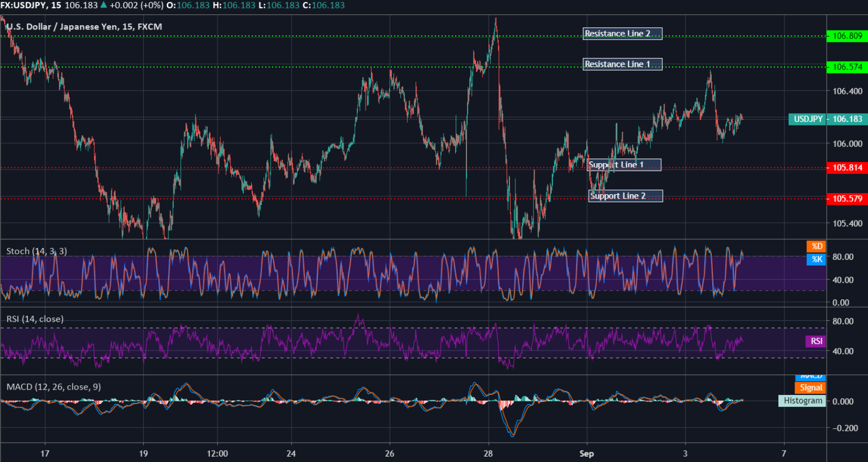Click the FX:USDJPY symbol header text
Viewport: 868px width, 462px height.
pyautogui.click(x=24, y=5)
